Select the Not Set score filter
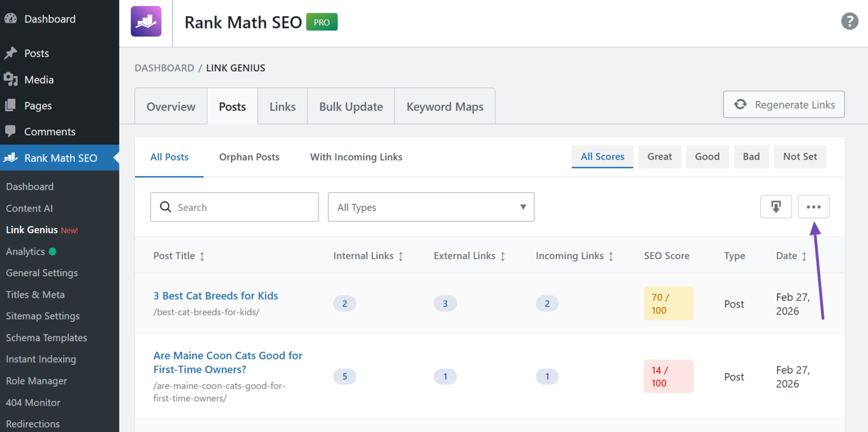This screenshot has width=868, height=432. pyautogui.click(x=800, y=156)
